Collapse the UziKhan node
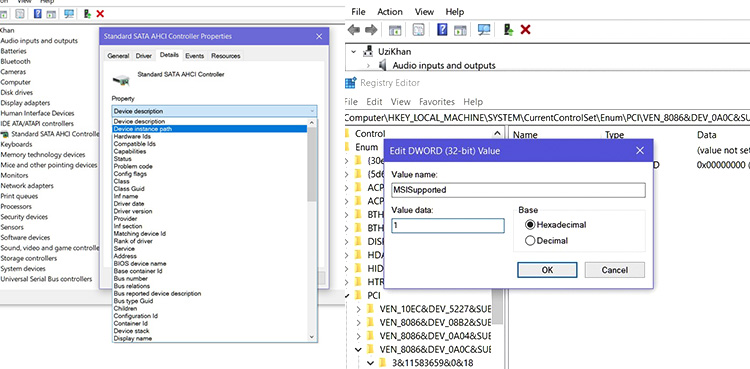The height and width of the screenshot is (369, 750). (x=353, y=51)
